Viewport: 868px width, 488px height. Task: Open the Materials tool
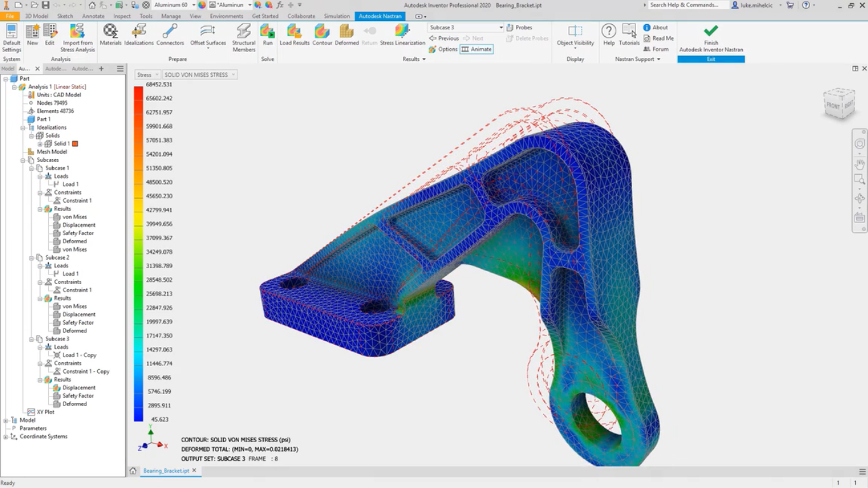pyautogui.click(x=111, y=35)
